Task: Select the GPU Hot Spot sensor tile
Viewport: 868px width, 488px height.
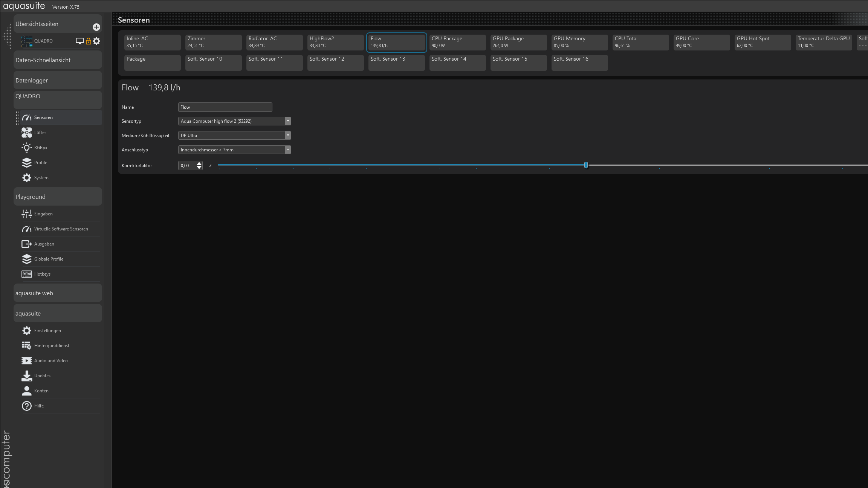Action: pos(763,42)
